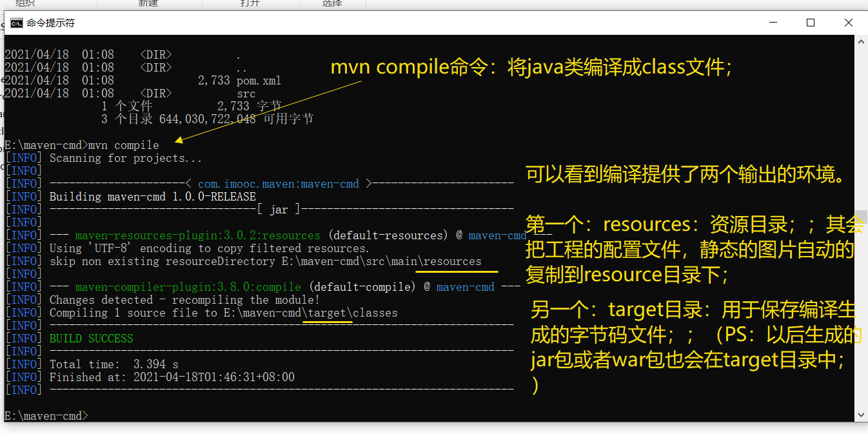Viewport: 868px width, 434px height.
Task: Click the scrollbar up arrow
Action: 860,41
